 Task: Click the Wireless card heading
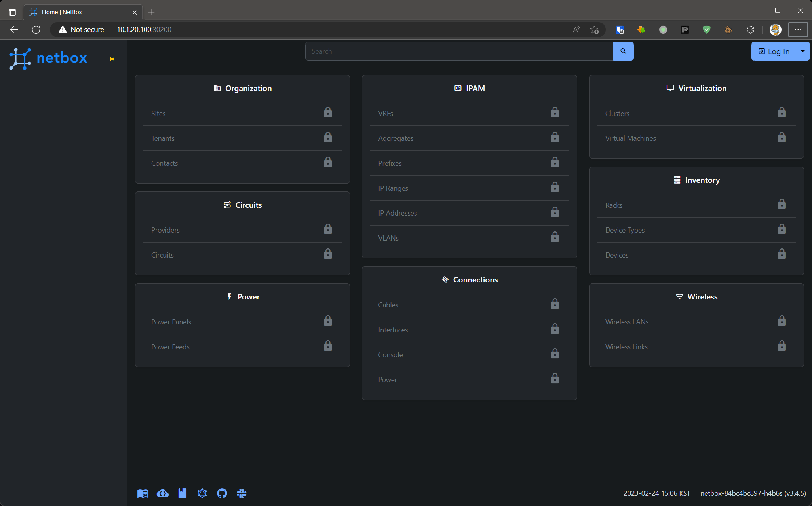click(696, 297)
